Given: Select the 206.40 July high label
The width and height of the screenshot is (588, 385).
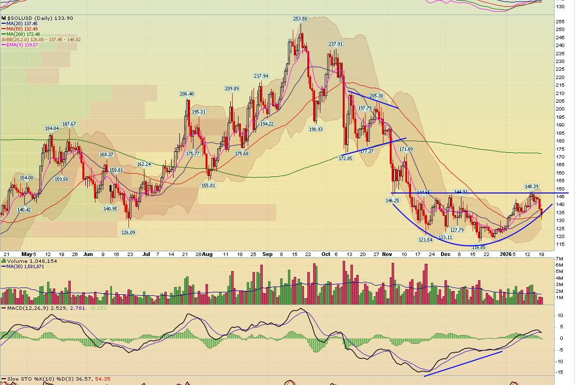Looking at the screenshot, I should 187,94.
